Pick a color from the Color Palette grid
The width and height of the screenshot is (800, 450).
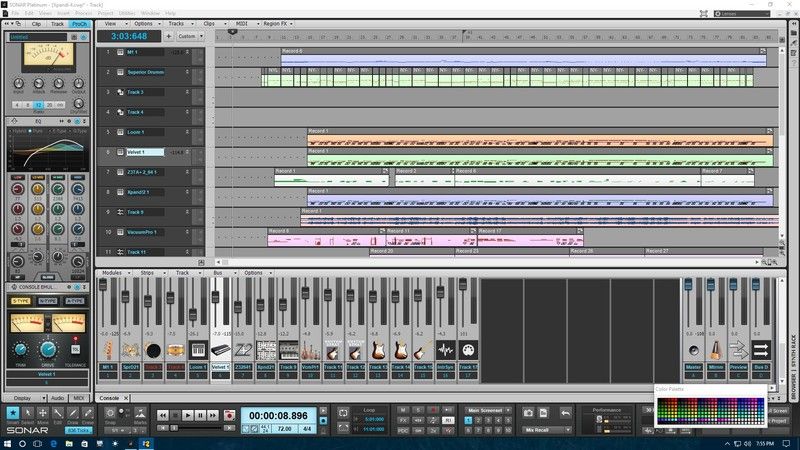[x=710, y=410]
